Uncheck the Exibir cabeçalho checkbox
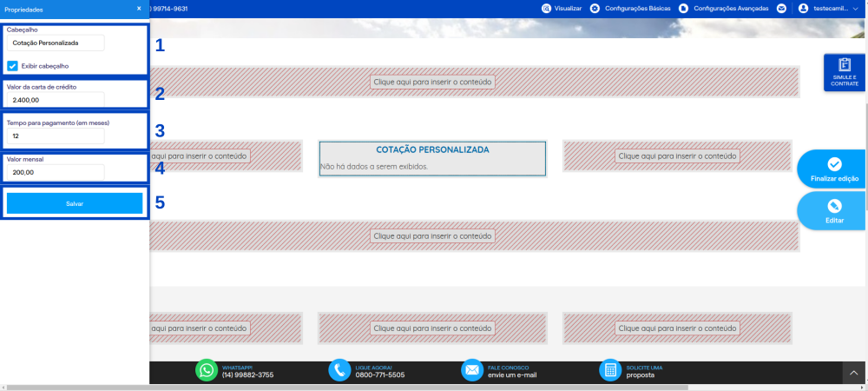This screenshot has width=868, height=391. click(x=13, y=66)
